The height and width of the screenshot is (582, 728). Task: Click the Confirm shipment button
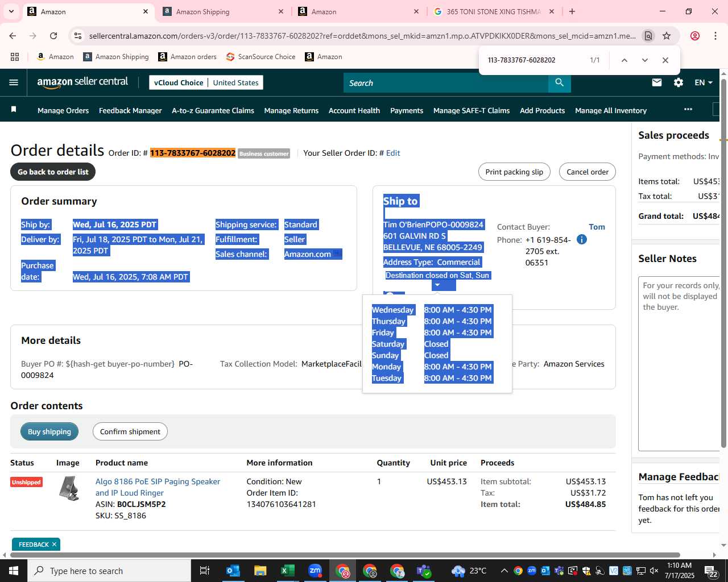tap(130, 431)
